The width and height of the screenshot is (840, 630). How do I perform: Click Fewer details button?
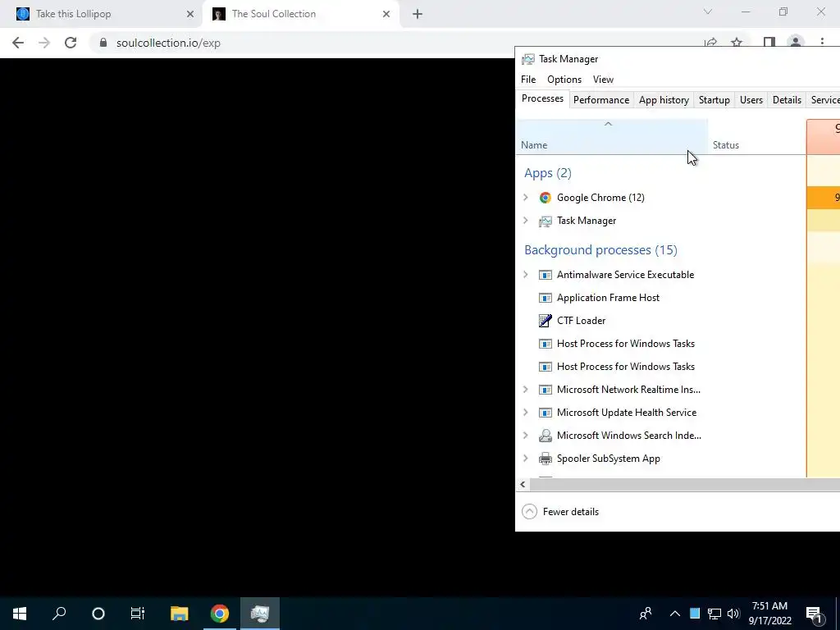pos(560,512)
